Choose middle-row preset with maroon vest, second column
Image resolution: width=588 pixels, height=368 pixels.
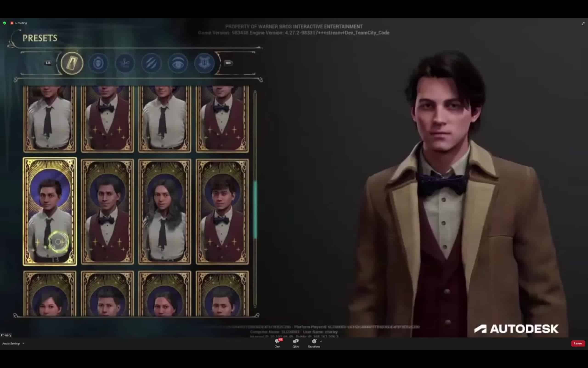tap(107, 212)
